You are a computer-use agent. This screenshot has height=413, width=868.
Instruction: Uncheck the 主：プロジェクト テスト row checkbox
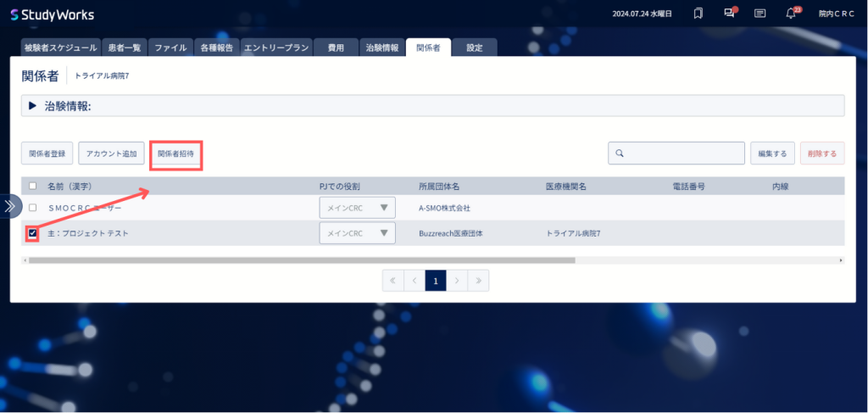(x=33, y=233)
